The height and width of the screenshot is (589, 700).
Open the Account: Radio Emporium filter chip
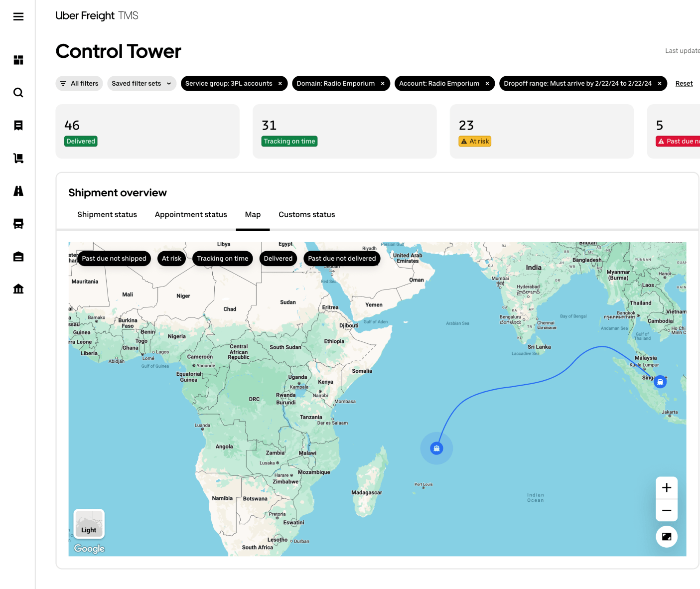pos(439,84)
